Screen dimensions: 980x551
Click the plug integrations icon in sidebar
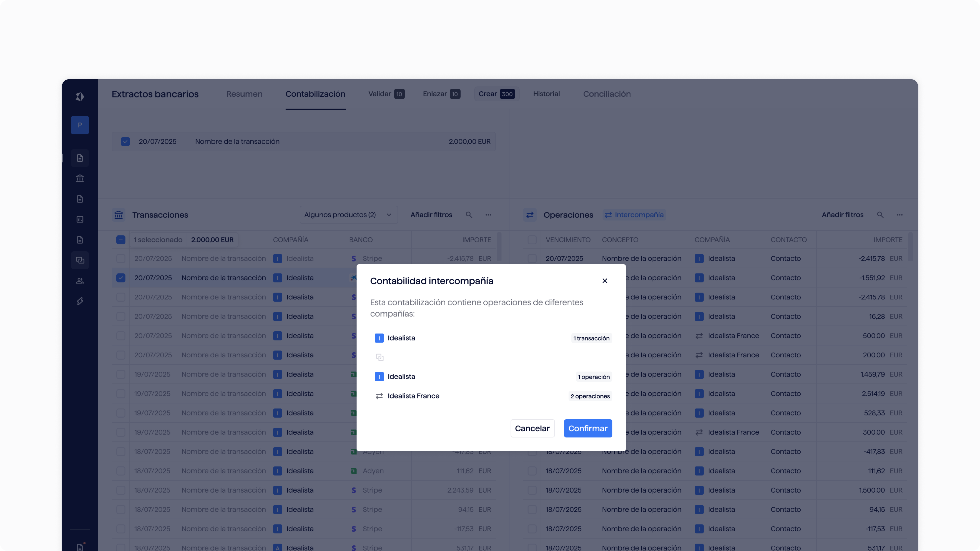(x=80, y=302)
